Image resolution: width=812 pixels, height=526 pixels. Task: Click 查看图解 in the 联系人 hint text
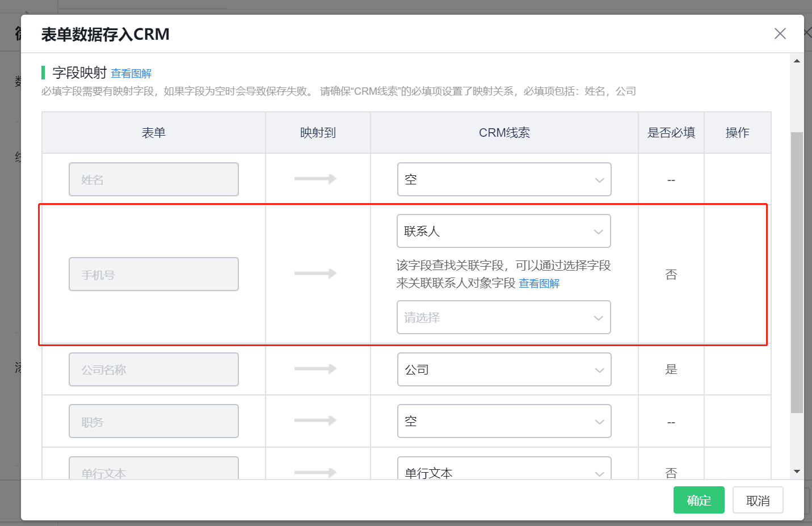(x=538, y=283)
